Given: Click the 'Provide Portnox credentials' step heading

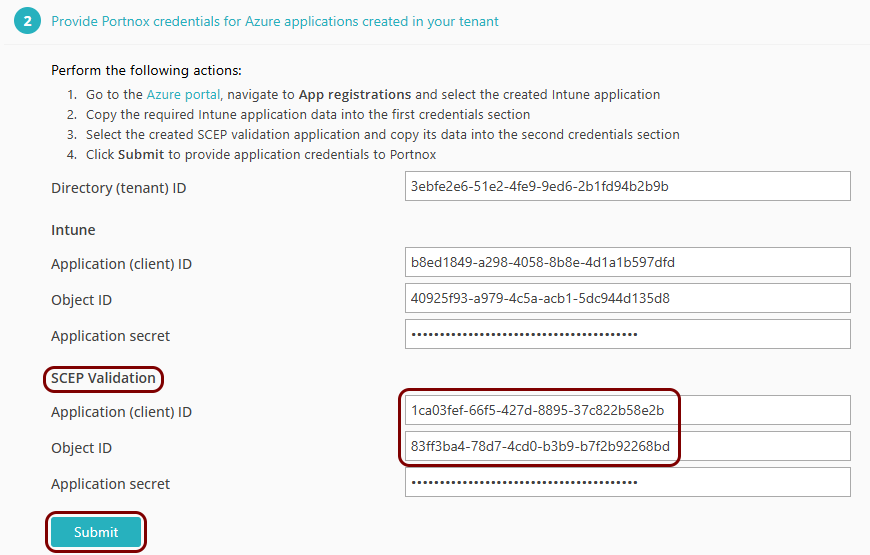Looking at the screenshot, I should point(275,21).
